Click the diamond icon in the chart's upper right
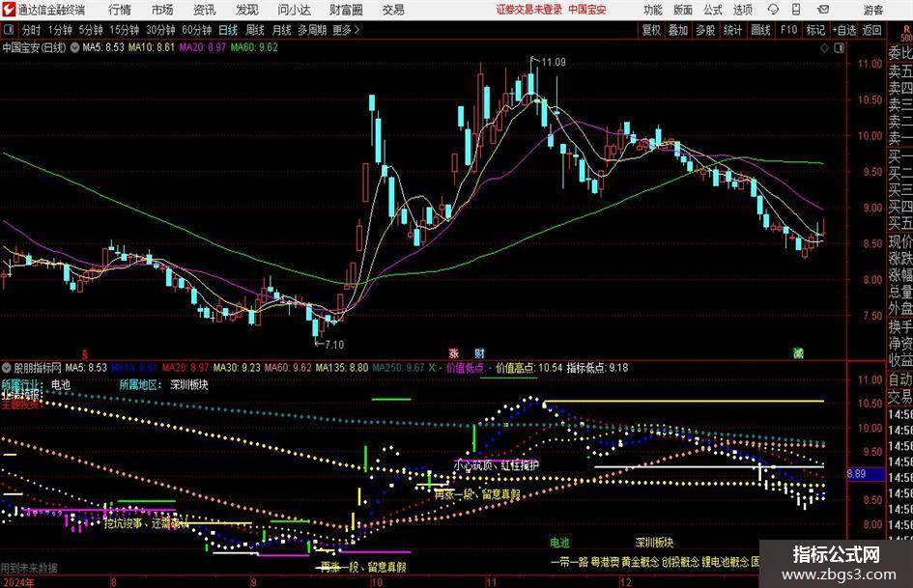The height and width of the screenshot is (588, 913). (x=824, y=48)
